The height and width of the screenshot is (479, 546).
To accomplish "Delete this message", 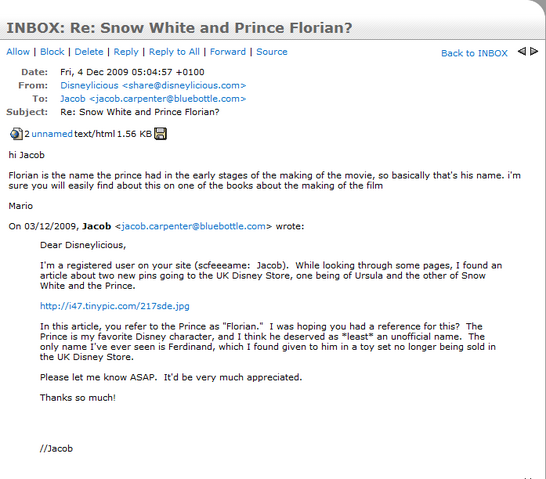I will click(x=89, y=52).
